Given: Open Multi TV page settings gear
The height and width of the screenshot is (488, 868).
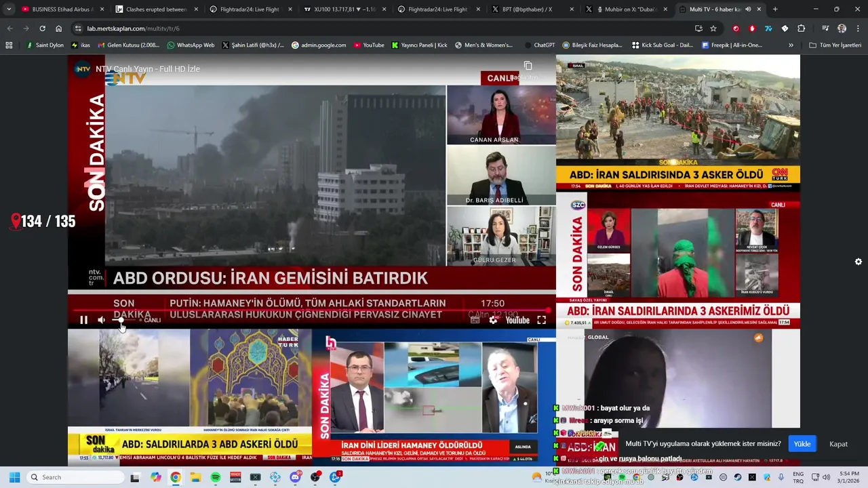Looking at the screenshot, I should [859, 262].
